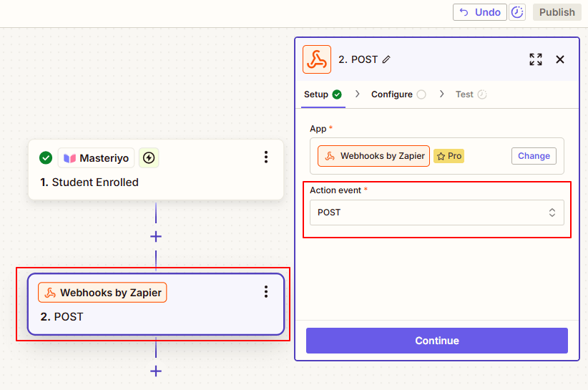Select the 2. POST step card
Image resolution: width=588 pixels, height=390 pixels.
click(156, 304)
